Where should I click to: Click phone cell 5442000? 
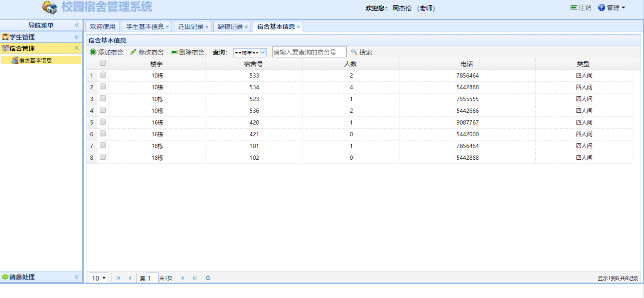[467, 134]
